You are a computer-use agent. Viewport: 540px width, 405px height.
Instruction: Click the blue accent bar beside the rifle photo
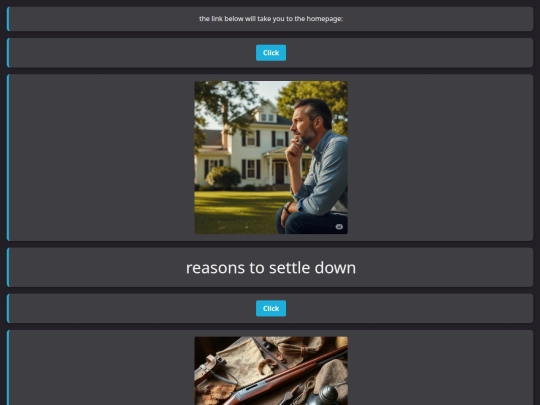[8, 367]
